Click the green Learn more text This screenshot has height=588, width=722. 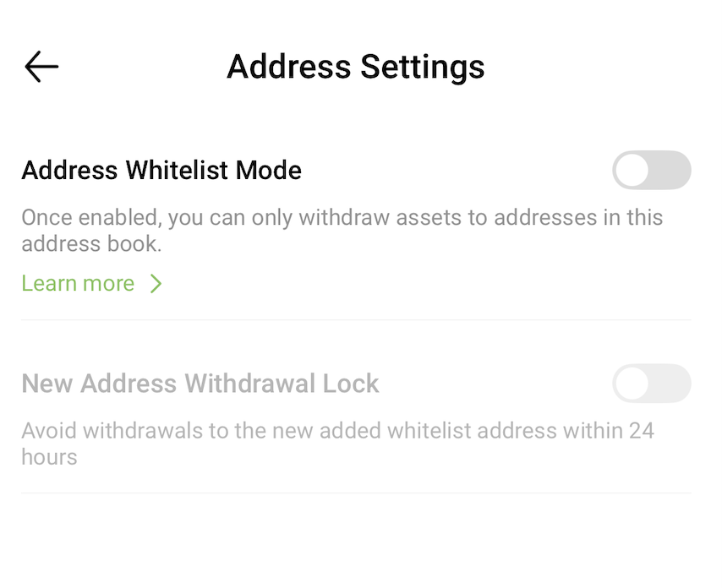[x=79, y=284]
